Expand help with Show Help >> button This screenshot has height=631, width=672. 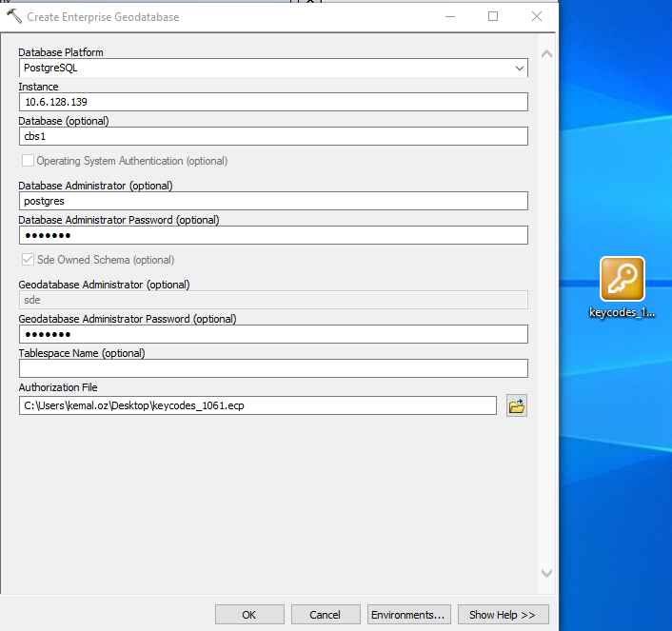(504, 615)
